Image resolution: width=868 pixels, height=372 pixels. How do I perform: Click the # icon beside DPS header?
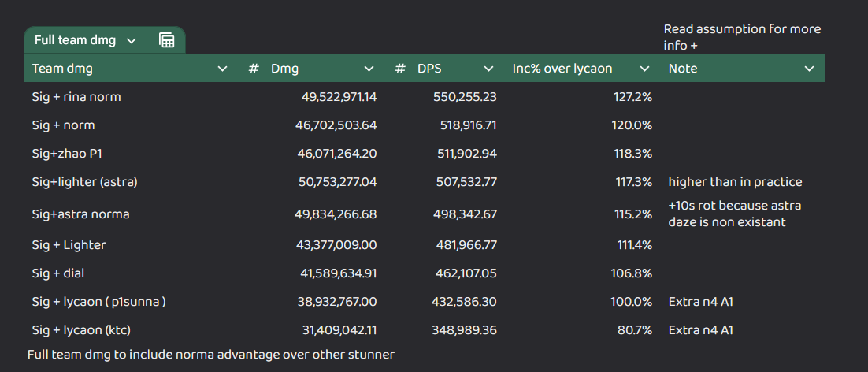[400, 69]
